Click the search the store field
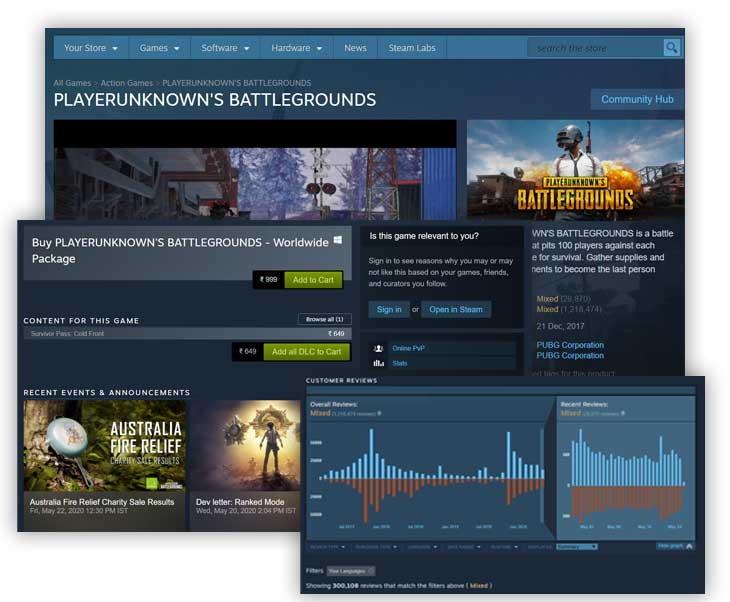Viewport: 730px width, 602px height. pyautogui.click(x=595, y=48)
